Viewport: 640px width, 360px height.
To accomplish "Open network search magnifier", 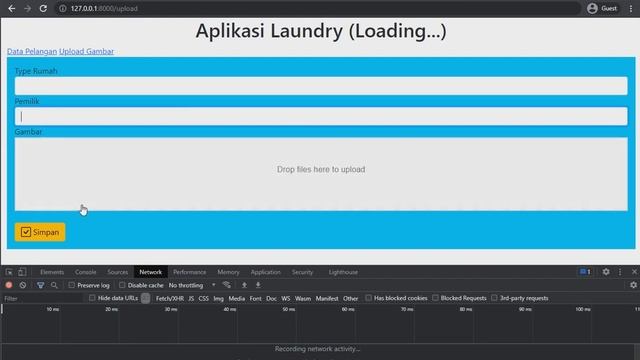I will [54, 285].
